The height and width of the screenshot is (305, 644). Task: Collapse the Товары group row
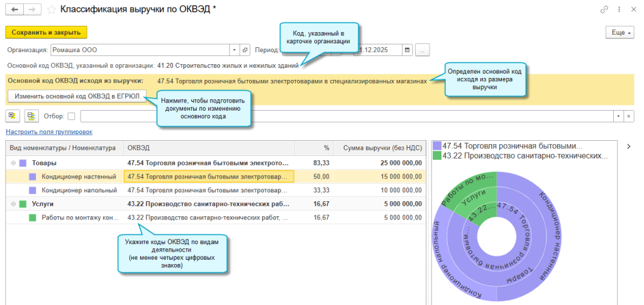pos(13,163)
